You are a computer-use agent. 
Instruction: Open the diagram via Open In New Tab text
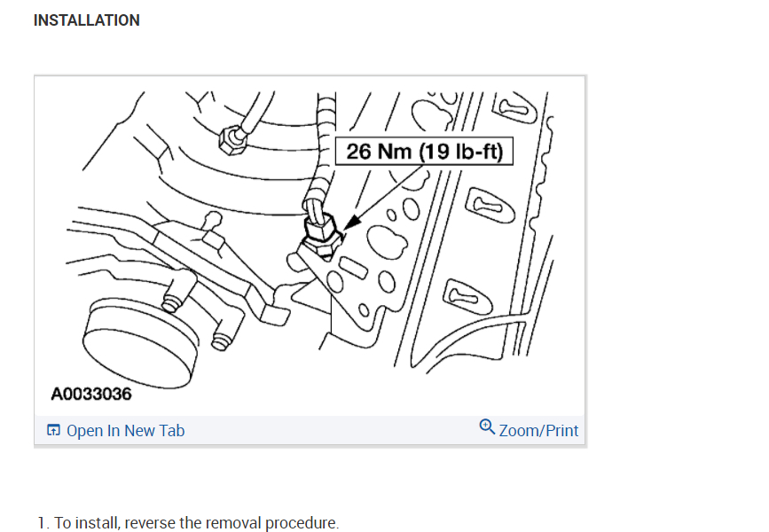pyautogui.click(x=126, y=431)
